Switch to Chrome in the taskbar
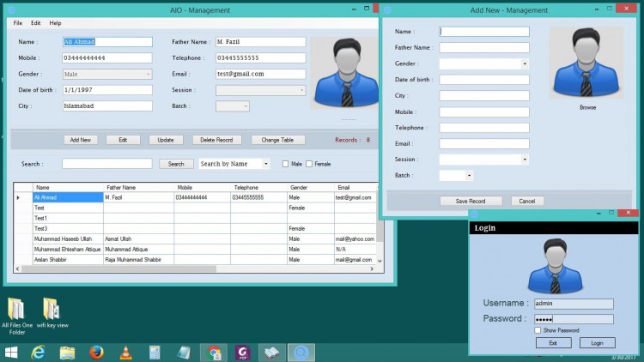Screen dimensions: 644x362 click(x=214, y=353)
